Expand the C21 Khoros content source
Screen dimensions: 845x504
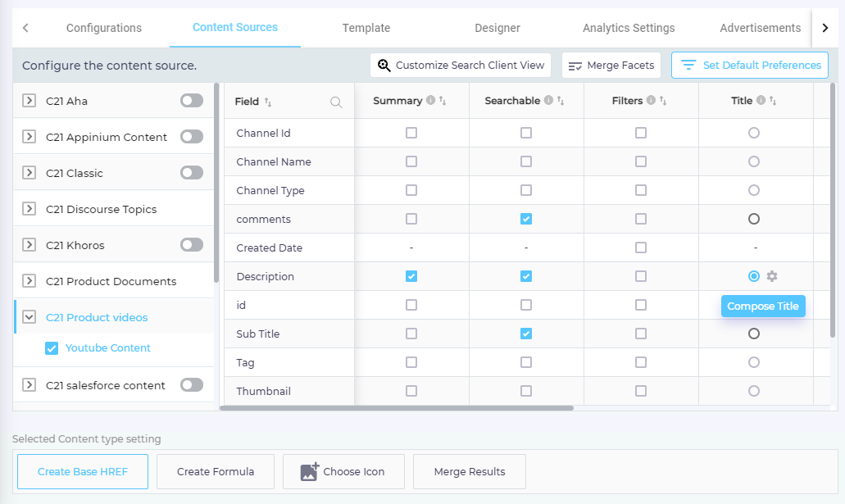[30, 245]
